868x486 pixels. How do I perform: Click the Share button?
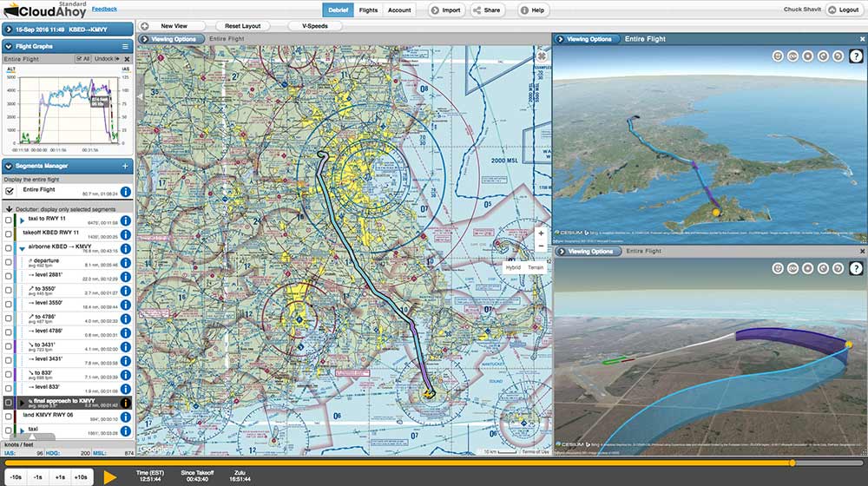click(x=487, y=10)
